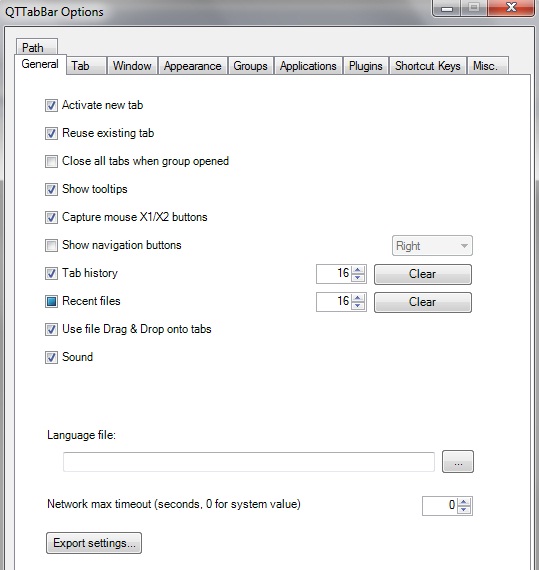Toggle the Activate new tab checkbox
Viewport: 539px width, 570px height.
tap(51, 105)
